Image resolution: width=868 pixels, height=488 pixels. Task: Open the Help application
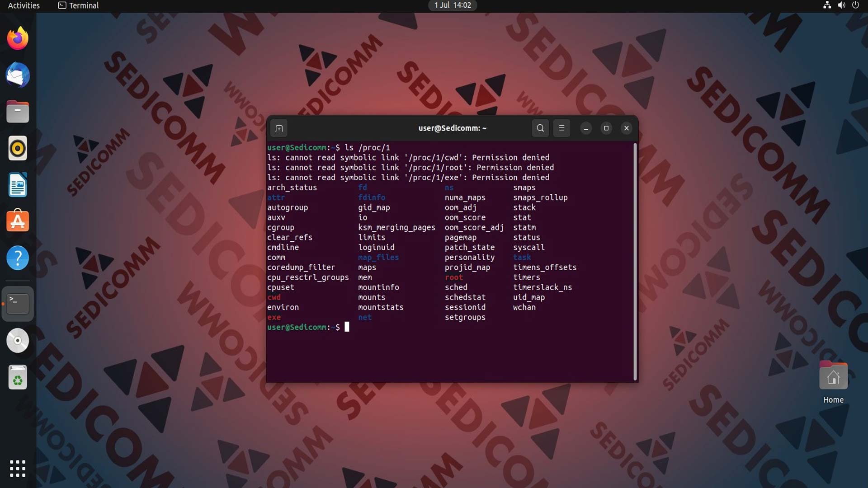point(18,258)
